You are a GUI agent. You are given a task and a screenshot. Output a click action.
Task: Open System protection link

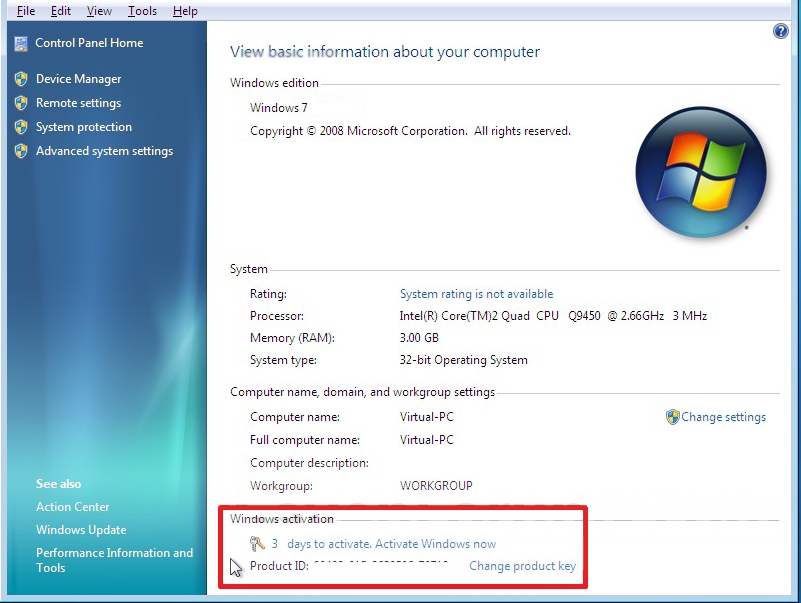pos(84,127)
